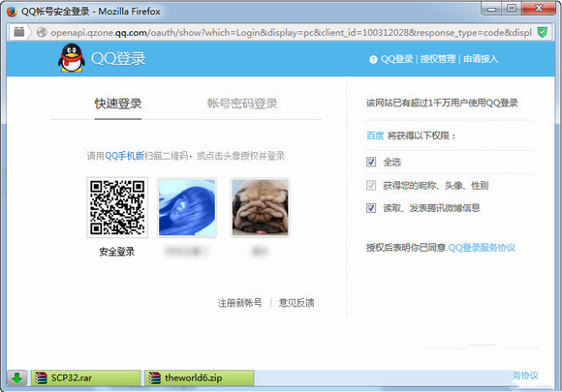Switch to 快速登录 tab
Image resolution: width=562 pixels, height=392 pixels.
tap(118, 104)
